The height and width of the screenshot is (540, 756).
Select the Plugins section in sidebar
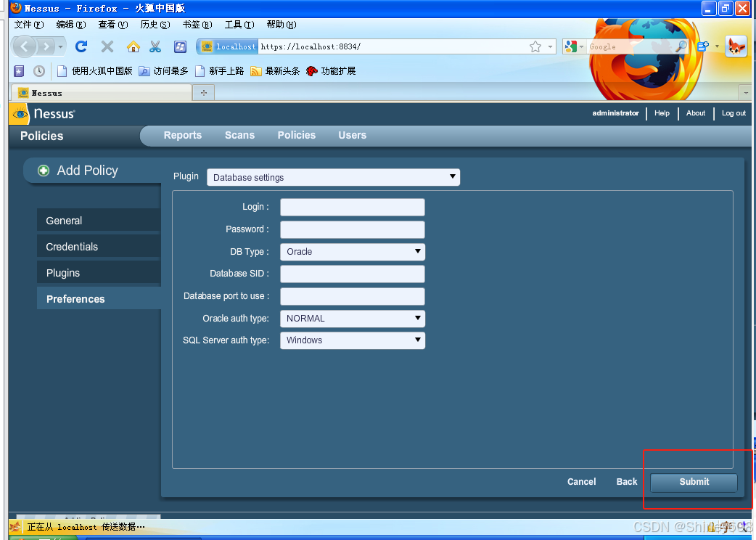point(99,272)
